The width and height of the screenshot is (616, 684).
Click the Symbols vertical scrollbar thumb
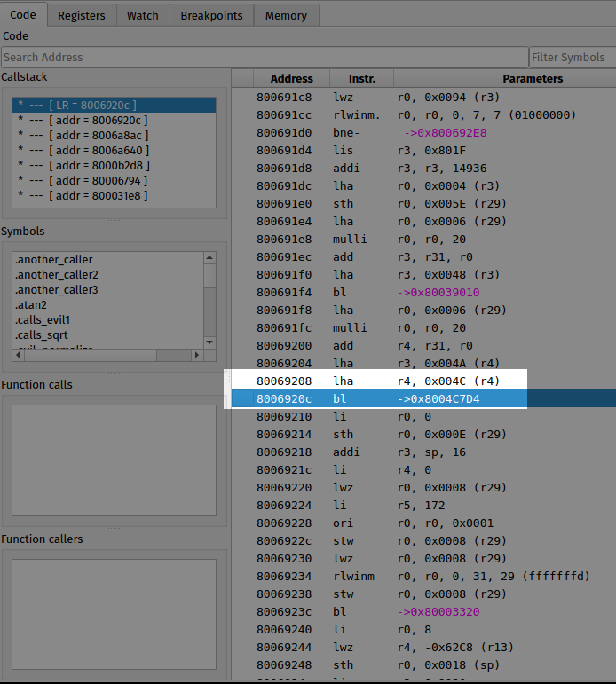coord(209,276)
